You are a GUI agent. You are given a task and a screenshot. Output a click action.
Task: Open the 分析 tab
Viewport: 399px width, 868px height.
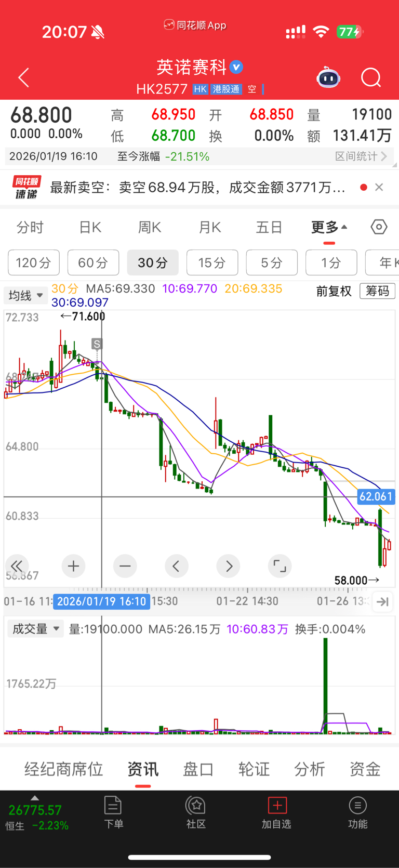310,769
